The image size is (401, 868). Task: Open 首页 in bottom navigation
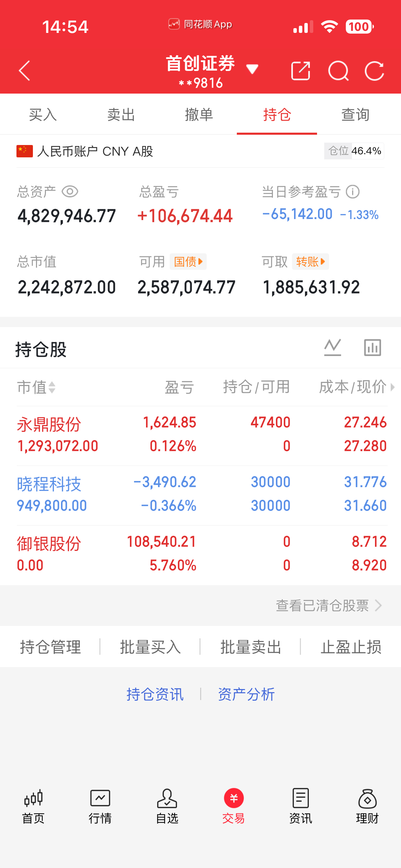click(x=33, y=807)
